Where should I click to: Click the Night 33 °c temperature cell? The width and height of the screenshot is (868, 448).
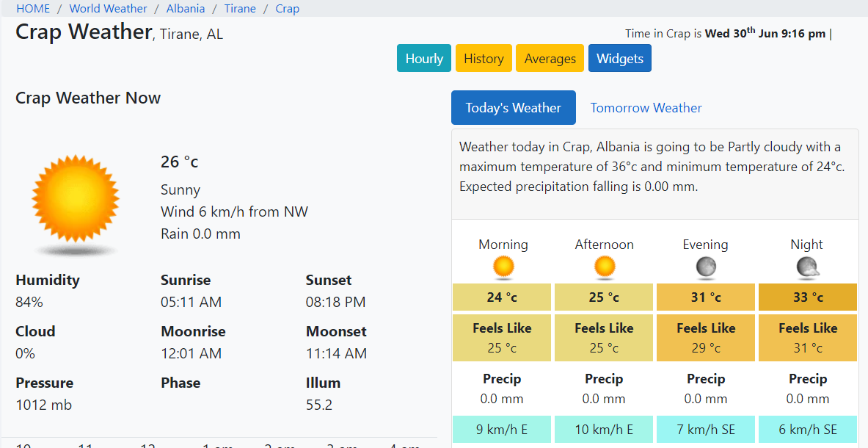coord(808,297)
